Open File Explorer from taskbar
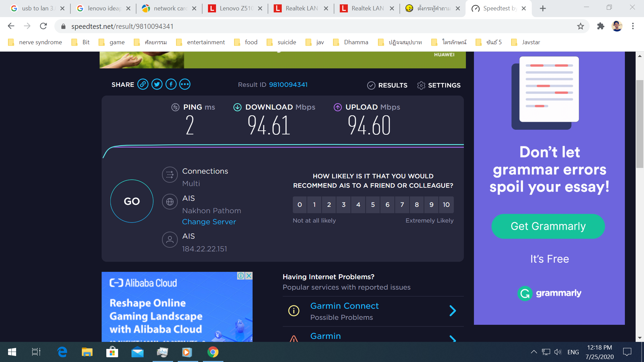The width and height of the screenshot is (644, 362). tap(87, 352)
